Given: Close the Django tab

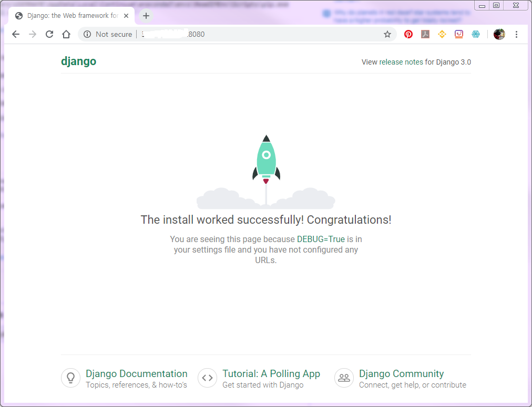Looking at the screenshot, I should pyautogui.click(x=126, y=16).
